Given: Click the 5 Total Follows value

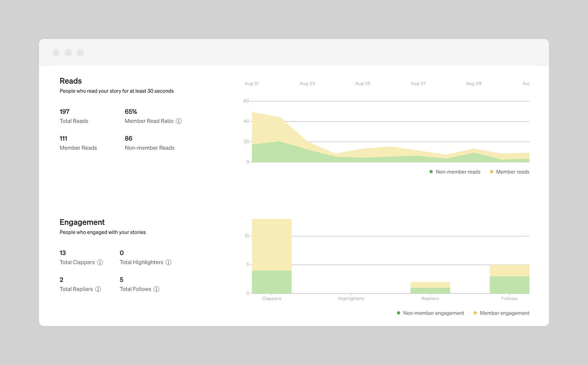Looking at the screenshot, I should coord(121,280).
